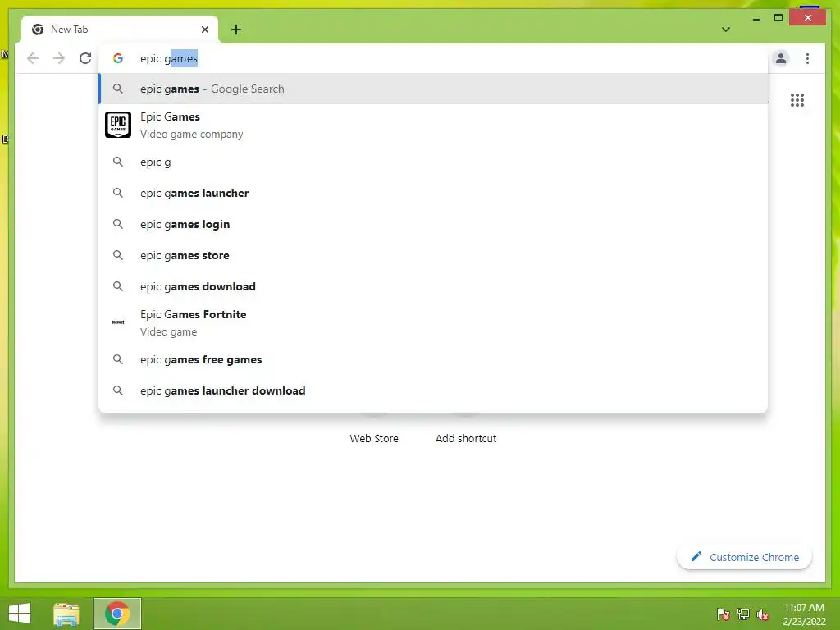Pick 'epic games free games' suggestion
Screen dimensions: 840x630
433,359
